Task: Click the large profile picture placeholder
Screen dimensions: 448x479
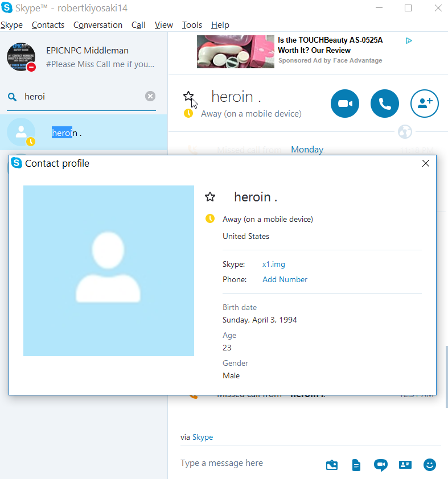Action: click(109, 271)
